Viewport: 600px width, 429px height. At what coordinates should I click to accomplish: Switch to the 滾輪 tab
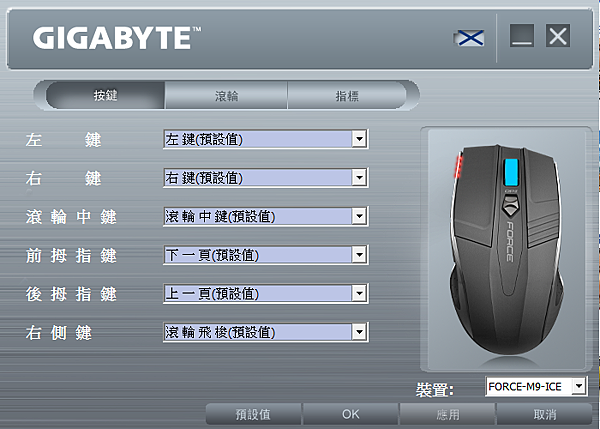(x=226, y=95)
